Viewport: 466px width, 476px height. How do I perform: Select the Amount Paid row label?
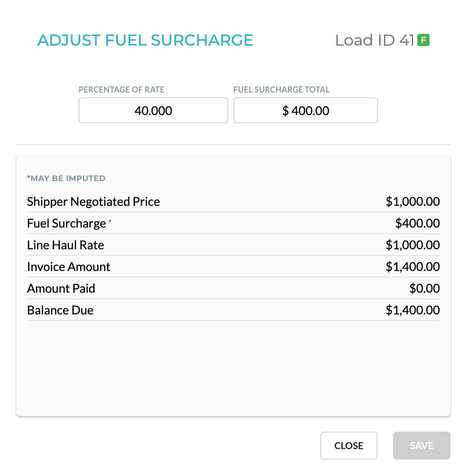pos(61,288)
